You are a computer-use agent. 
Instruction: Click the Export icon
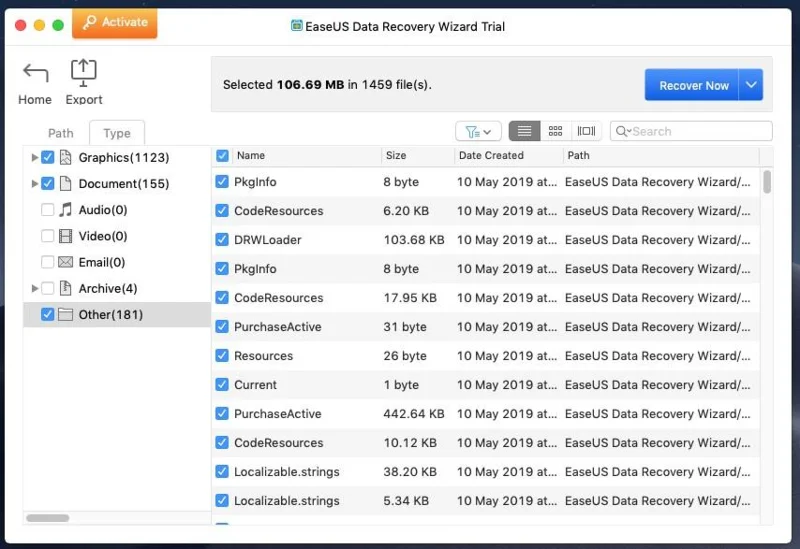(83, 72)
